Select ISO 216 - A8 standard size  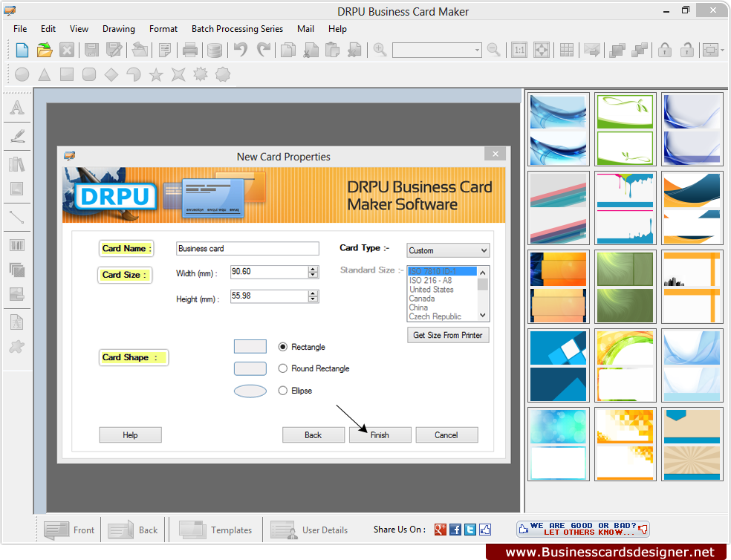pos(430,280)
